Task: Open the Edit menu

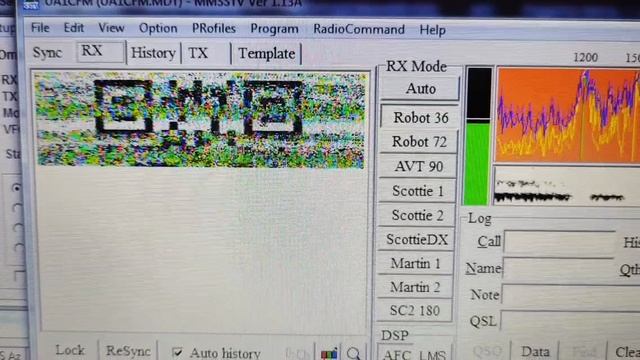Action: [73, 28]
